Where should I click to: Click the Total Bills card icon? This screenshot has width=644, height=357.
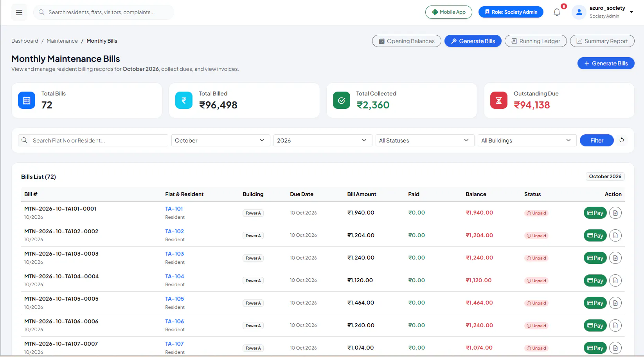(27, 100)
